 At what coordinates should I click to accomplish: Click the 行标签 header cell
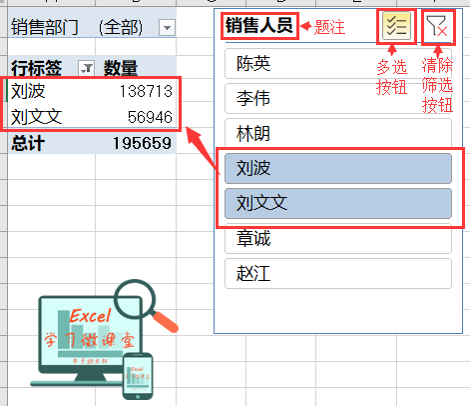(x=51, y=68)
